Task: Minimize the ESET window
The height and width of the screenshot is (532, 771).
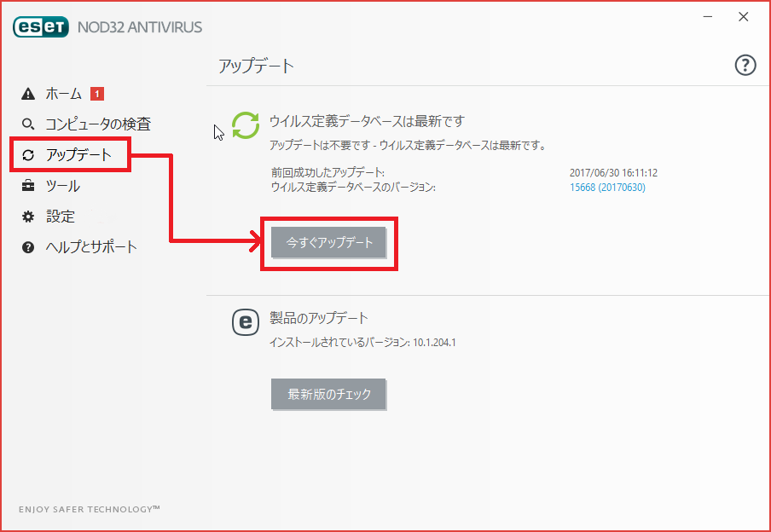Action: (x=708, y=17)
